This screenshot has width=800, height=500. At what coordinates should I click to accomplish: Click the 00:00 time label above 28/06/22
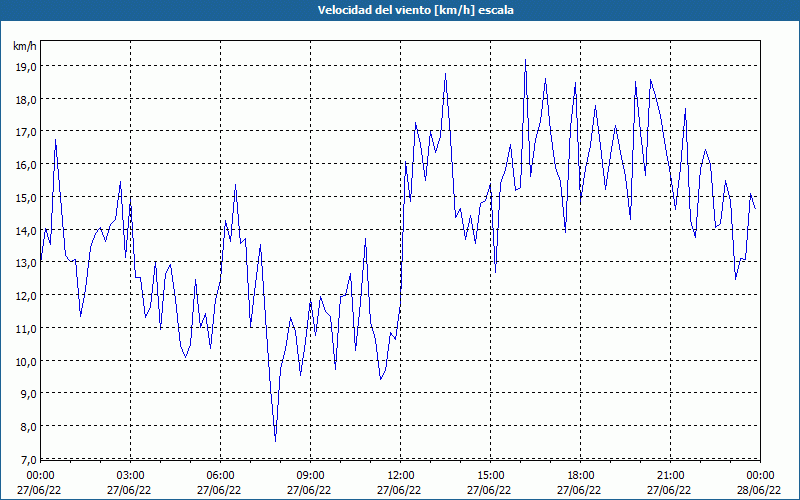point(760,476)
